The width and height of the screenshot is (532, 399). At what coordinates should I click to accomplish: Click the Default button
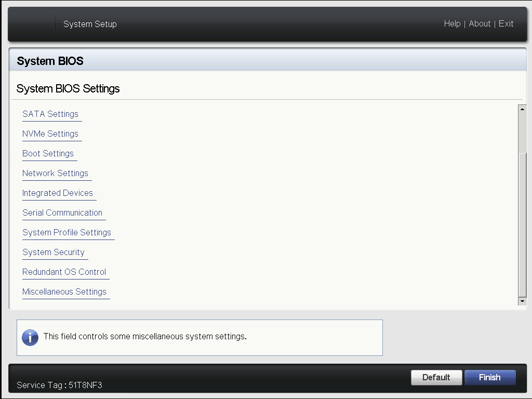pyautogui.click(x=436, y=377)
